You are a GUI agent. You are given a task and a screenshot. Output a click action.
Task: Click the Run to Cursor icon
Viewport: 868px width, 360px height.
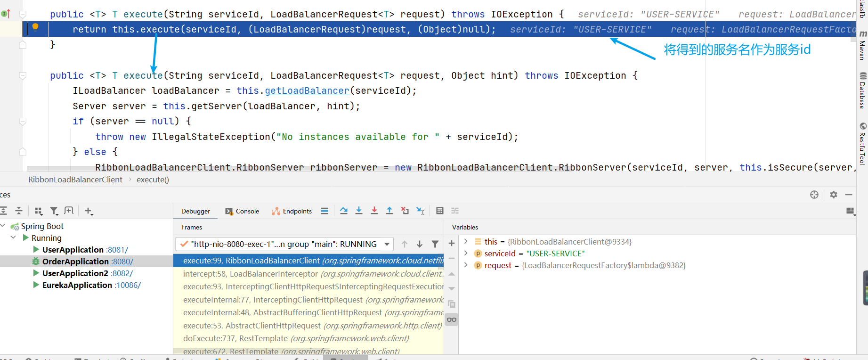point(421,211)
